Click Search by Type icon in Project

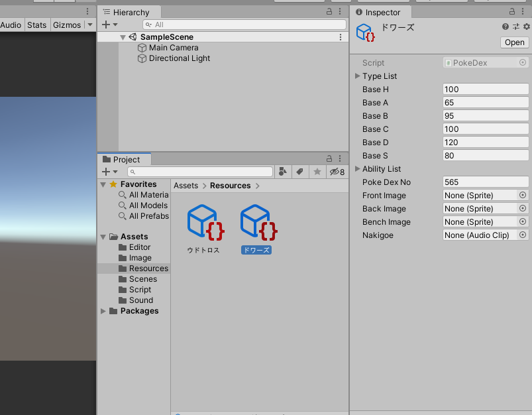pyautogui.click(x=283, y=172)
